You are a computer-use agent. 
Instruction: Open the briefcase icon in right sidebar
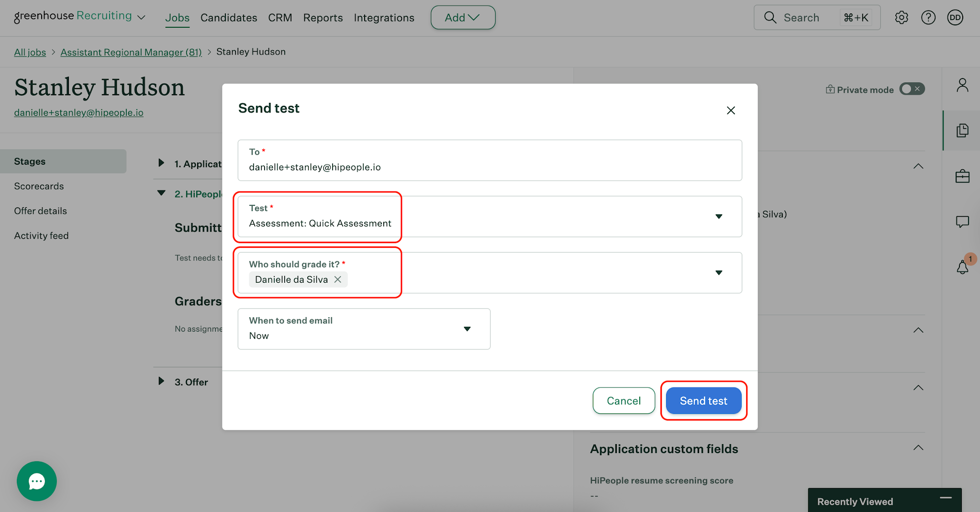[x=962, y=177]
